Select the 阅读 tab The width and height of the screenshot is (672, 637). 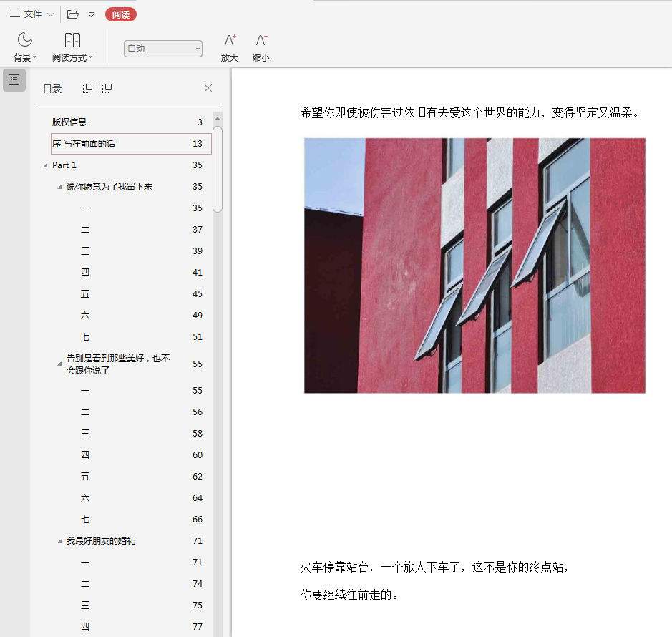(121, 14)
